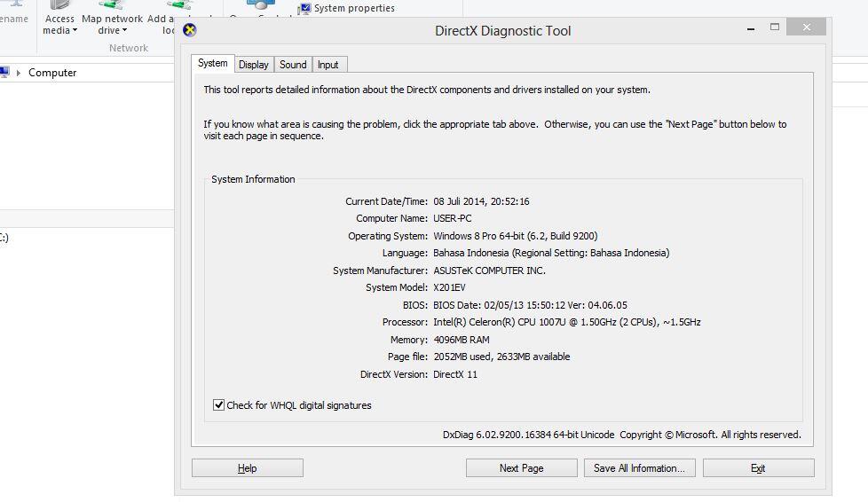The image size is (868, 502).
Task: Minimize the DirectX Diagnostic Tool window
Action: pyautogui.click(x=751, y=27)
